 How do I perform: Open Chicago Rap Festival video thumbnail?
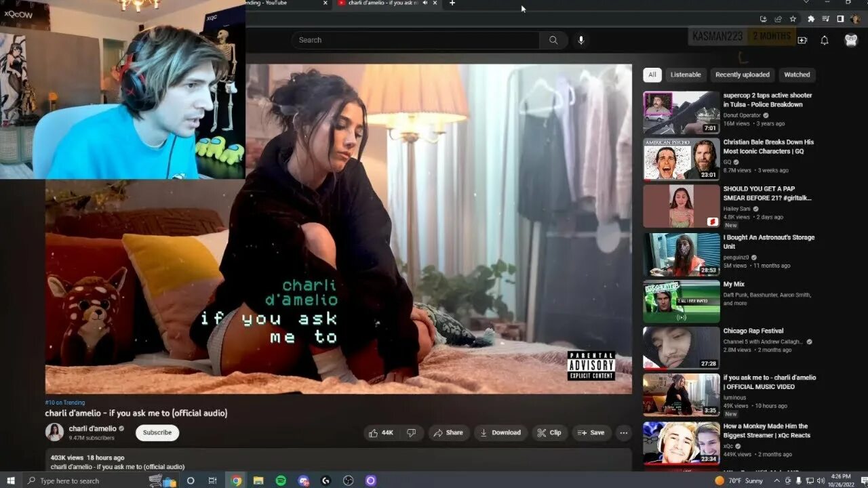(x=682, y=348)
